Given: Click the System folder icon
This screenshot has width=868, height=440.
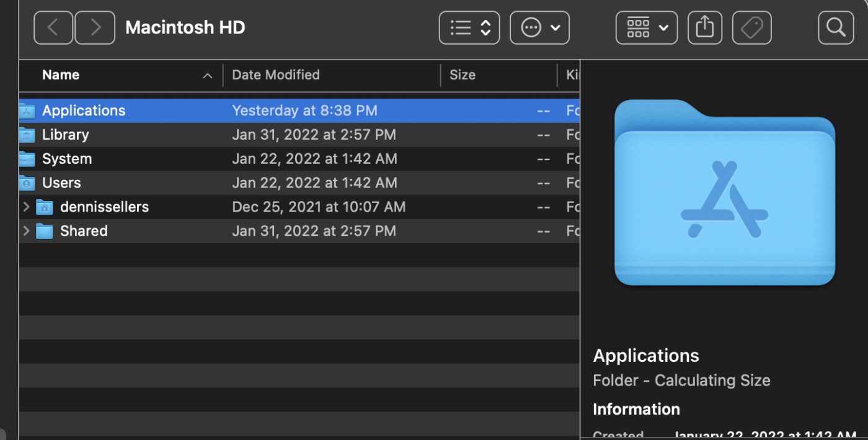Looking at the screenshot, I should click(x=27, y=159).
